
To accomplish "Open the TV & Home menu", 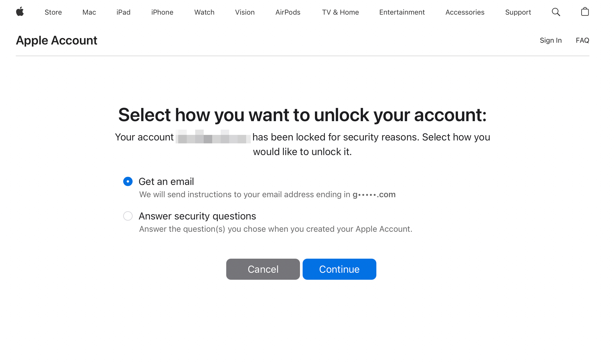I will [340, 12].
